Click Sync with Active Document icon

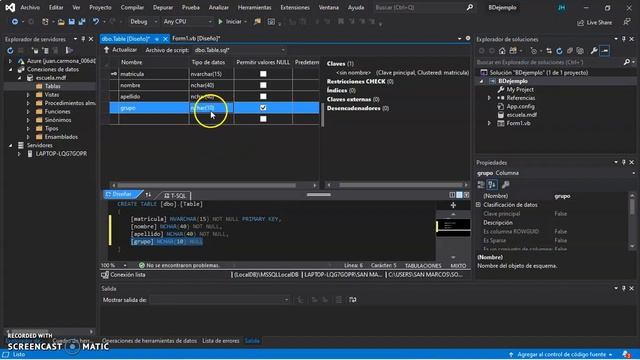(549, 51)
